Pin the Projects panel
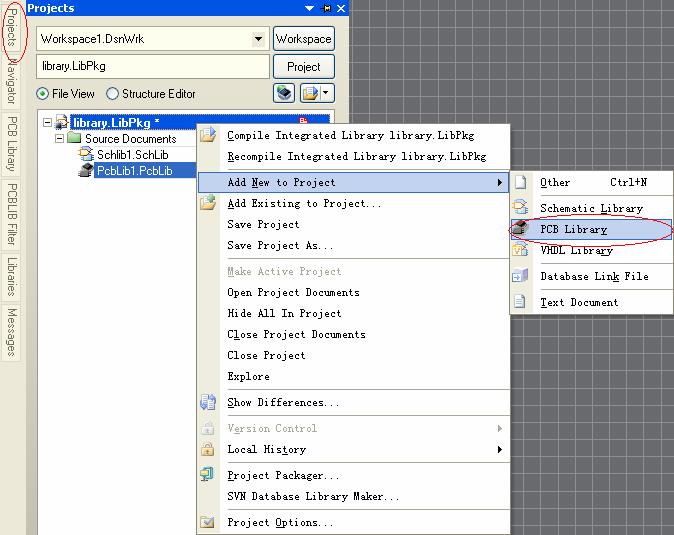This screenshot has width=674, height=535. point(327,8)
